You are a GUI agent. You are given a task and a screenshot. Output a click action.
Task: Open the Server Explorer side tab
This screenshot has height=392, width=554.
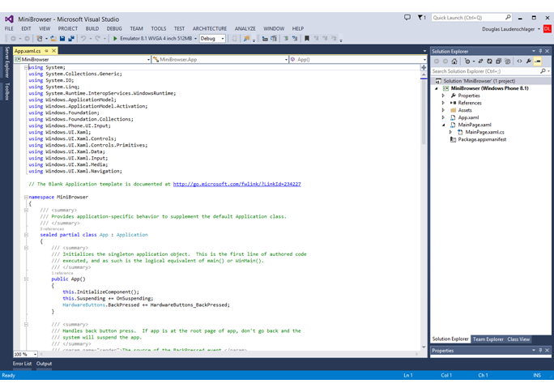tap(7, 62)
